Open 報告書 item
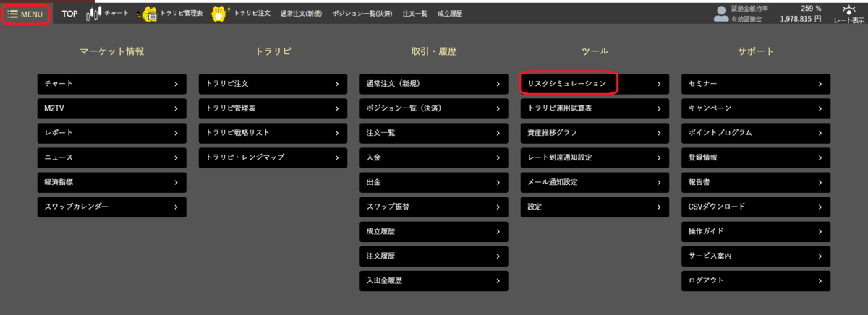The image size is (868, 315). coord(756,182)
